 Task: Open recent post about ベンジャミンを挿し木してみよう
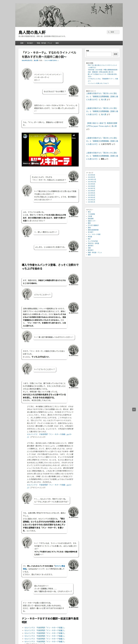pos(98,83)
